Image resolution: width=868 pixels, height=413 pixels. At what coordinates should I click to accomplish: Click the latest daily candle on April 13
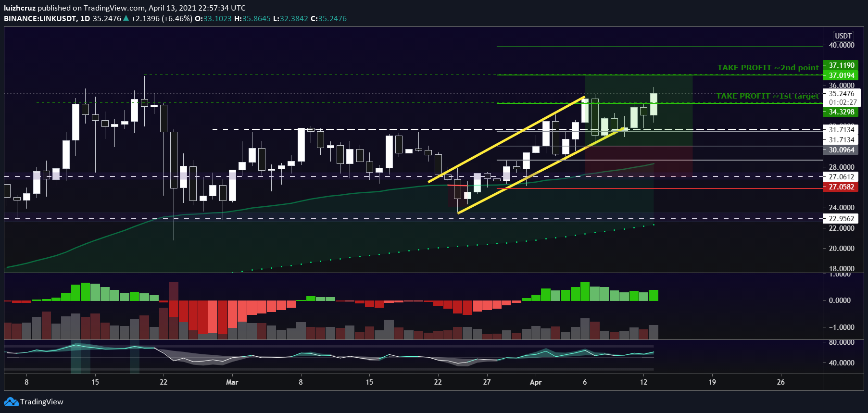click(654, 104)
